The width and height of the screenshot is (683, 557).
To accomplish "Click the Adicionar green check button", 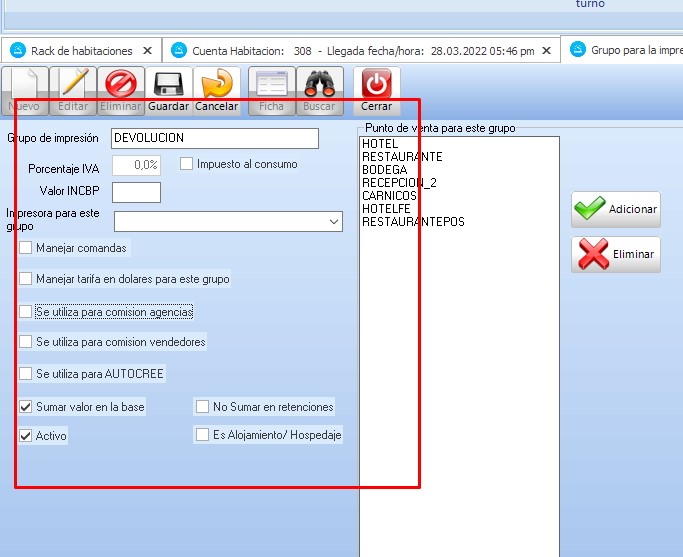I will click(x=615, y=209).
